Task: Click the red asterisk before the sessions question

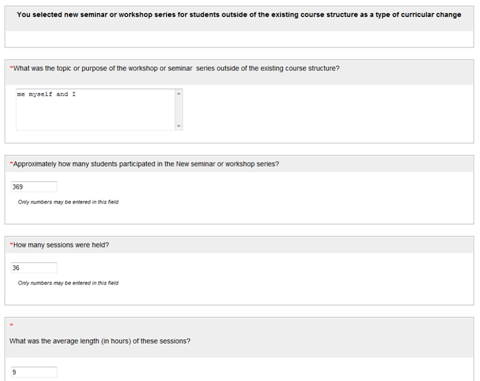Action: pos(11,244)
